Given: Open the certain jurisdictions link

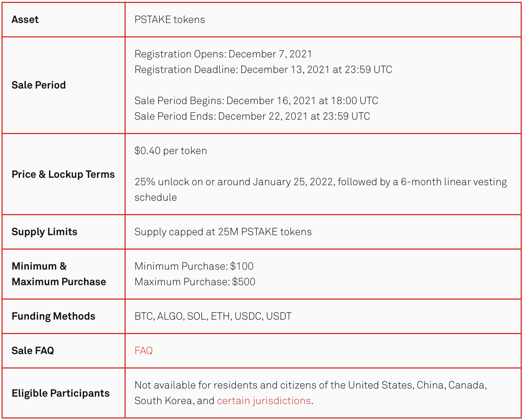Looking at the screenshot, I should click(x=263, y=401).
